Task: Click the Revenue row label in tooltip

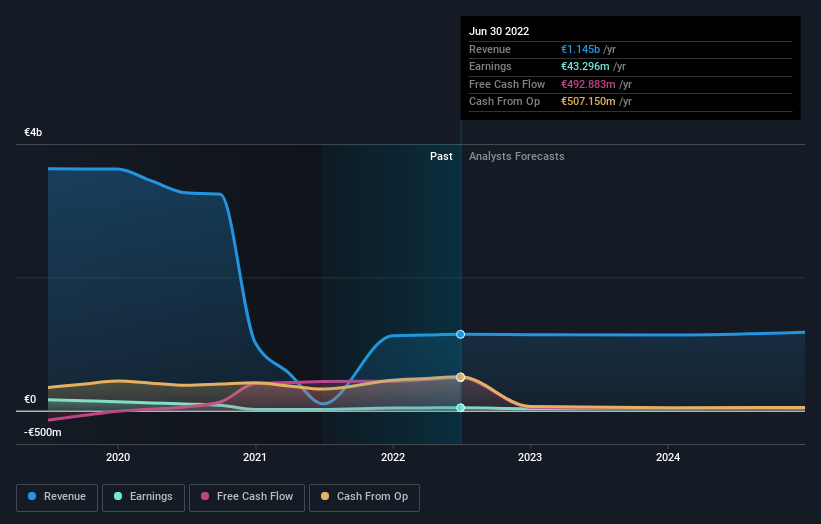Action: tap(490, 49)
